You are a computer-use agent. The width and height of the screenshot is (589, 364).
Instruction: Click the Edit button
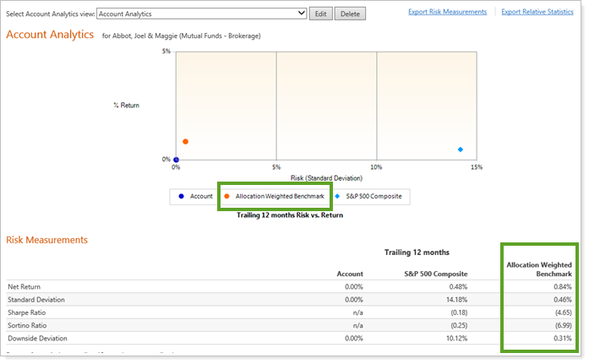(x=320, y=14)
